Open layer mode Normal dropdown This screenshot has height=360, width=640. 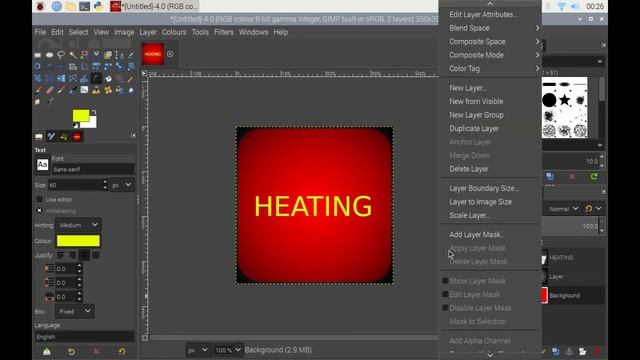pos(564,209)
